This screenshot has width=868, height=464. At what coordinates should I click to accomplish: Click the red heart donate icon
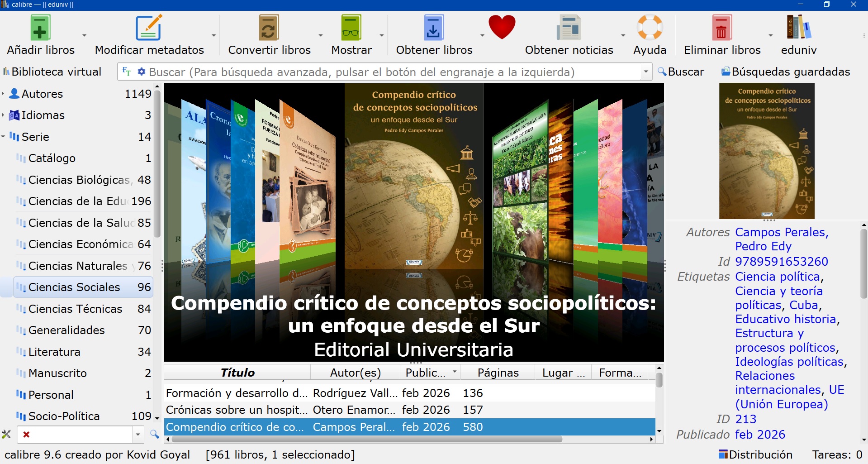pos(502,27)
